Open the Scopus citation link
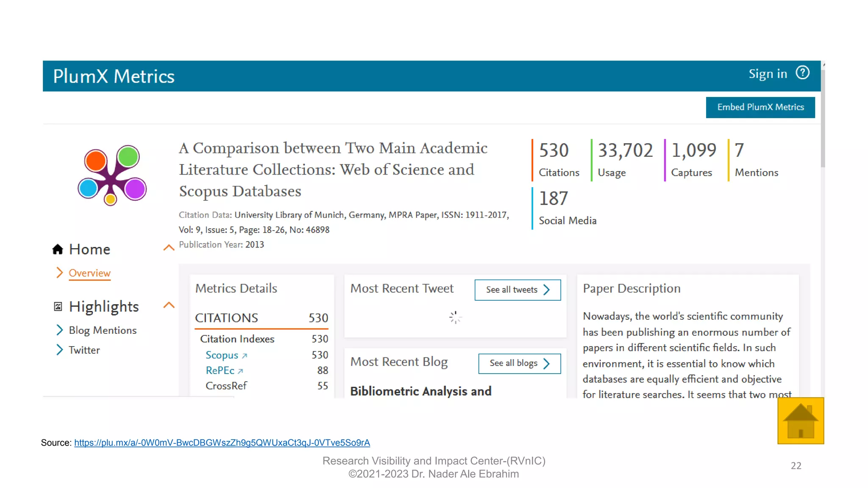Viewport: 868px width, 488px height. tap(222, 355)
